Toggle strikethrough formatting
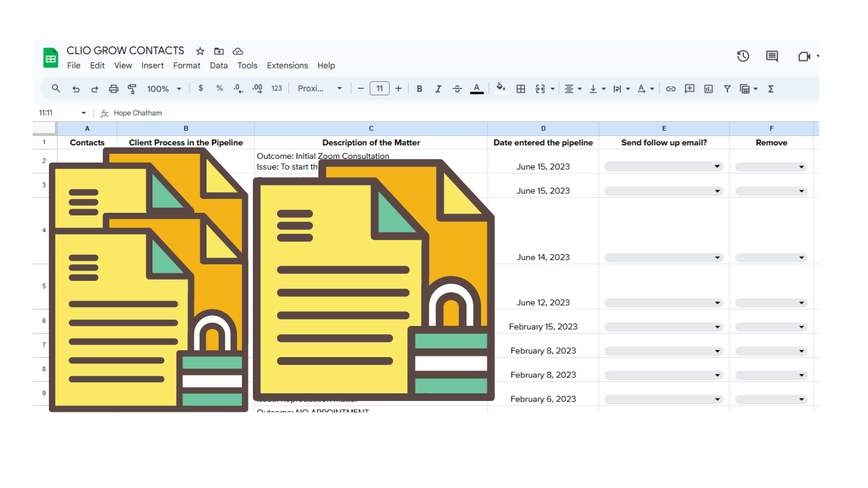Screen dimensions: 868x488 [457, 89]
